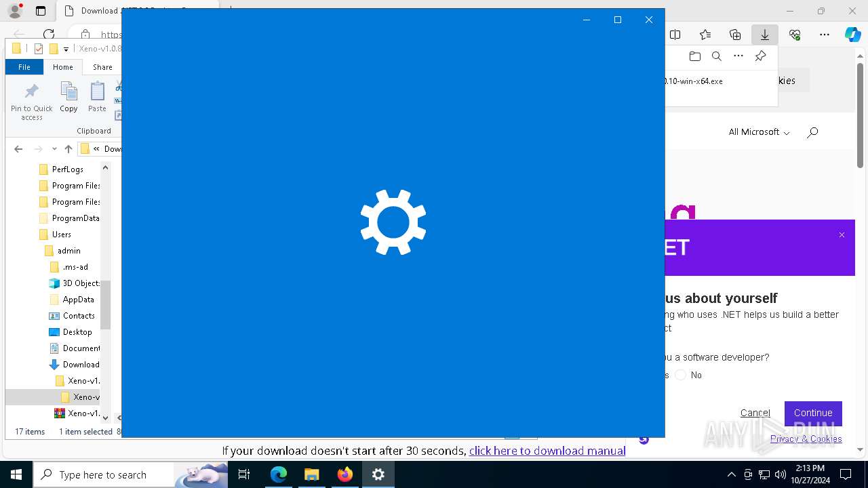The height and width of the screenshot is (488, 868).
Task: Open Edge browser essentials icon
Action: point(795,35)
